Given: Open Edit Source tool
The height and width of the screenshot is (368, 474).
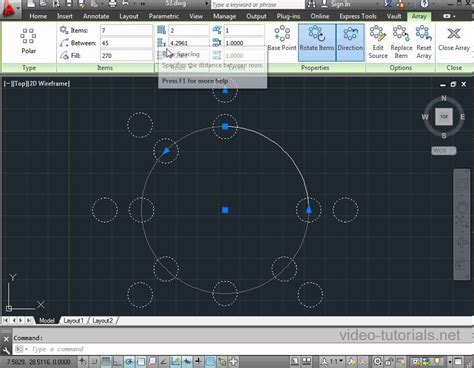Looking at the screenshot, I should [378, 42].
